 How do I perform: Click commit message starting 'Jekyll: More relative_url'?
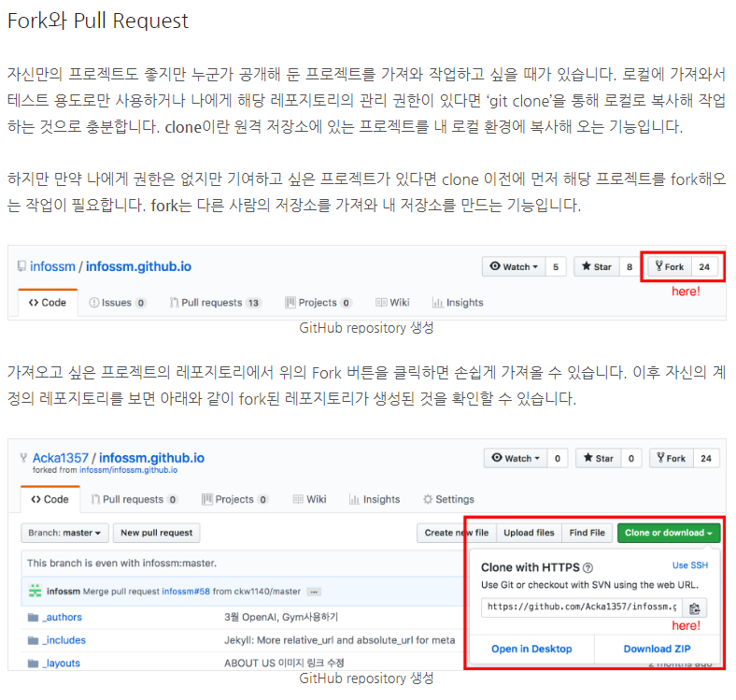click(x=340, y=640)
